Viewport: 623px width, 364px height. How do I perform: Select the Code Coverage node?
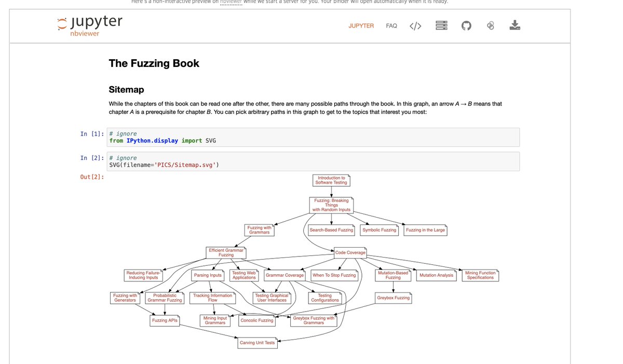tap(349, 252)
